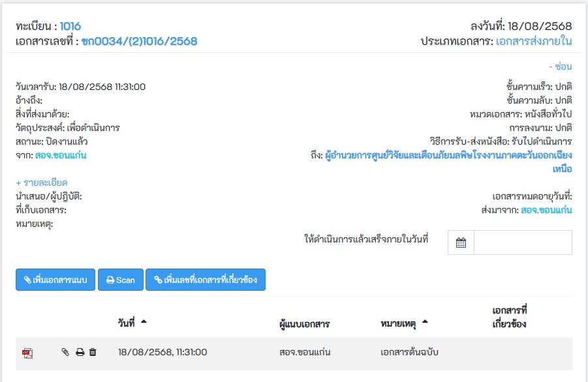
Task: Click the Scan button
Action: click(x=121, y=280)
